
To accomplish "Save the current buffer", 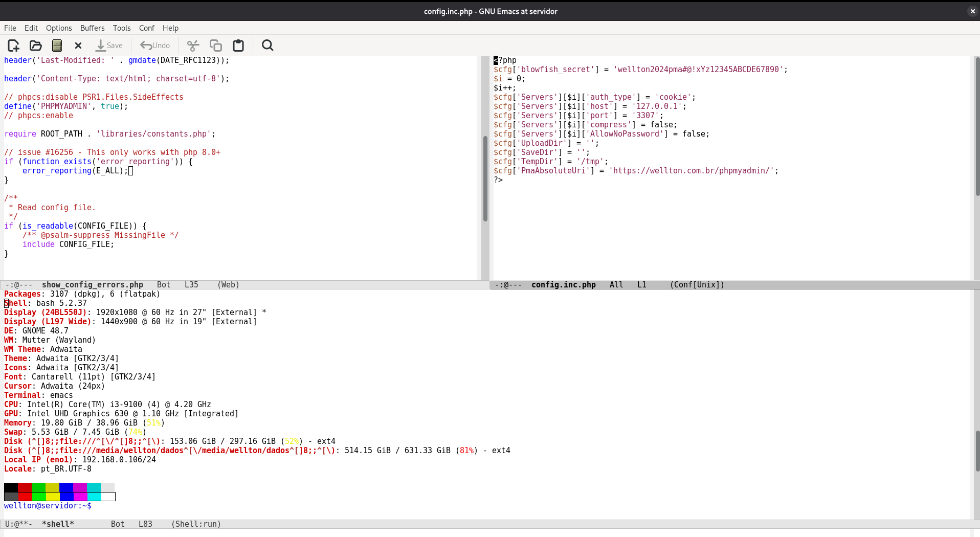I will [x=109, y=46].
